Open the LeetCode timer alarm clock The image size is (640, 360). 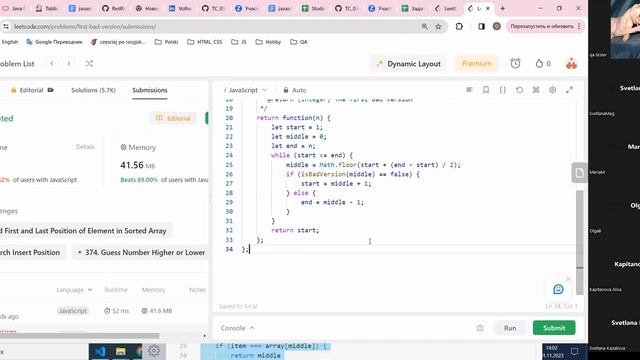[x=515, y=63]
